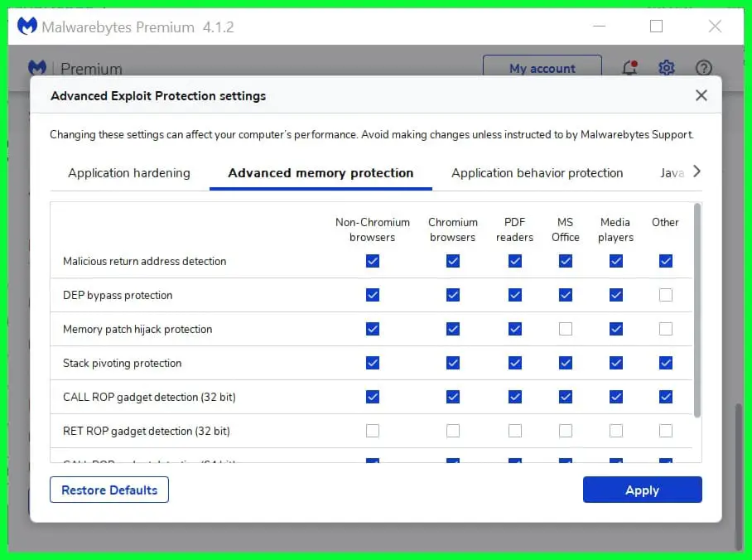Enable RET ROP gadget detection (32 bit) for Other
This screenshot has height=560, width=752.
(666, 431)
